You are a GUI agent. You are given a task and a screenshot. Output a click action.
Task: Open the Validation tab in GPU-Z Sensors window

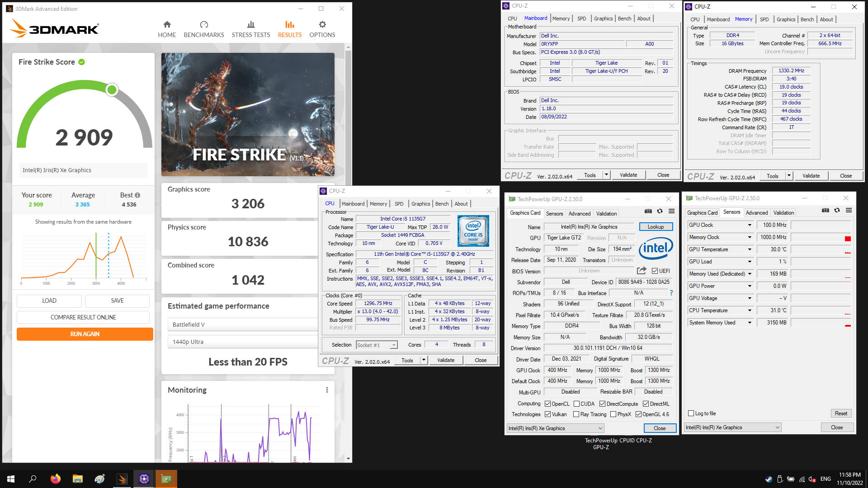coord(783,213)
